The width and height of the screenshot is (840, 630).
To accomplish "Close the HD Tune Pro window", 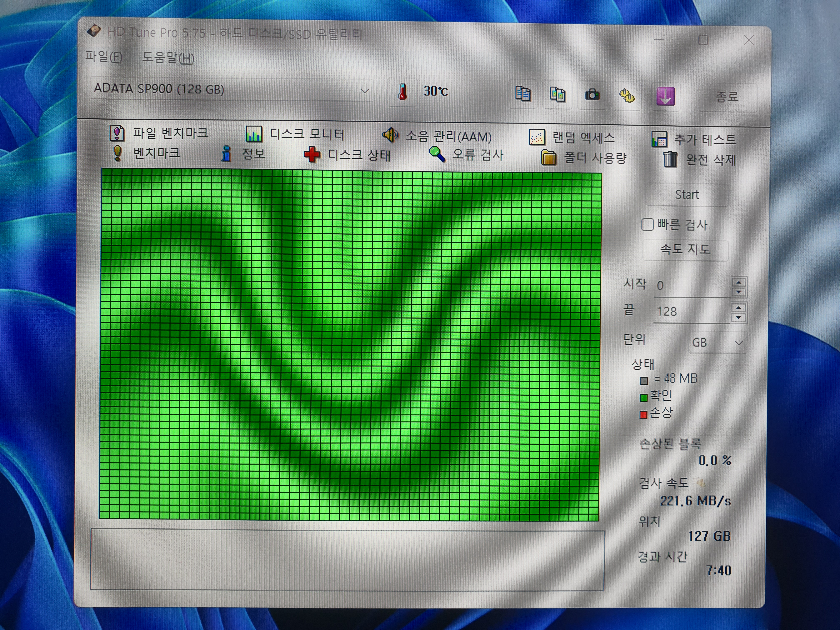I will [749, 40].
